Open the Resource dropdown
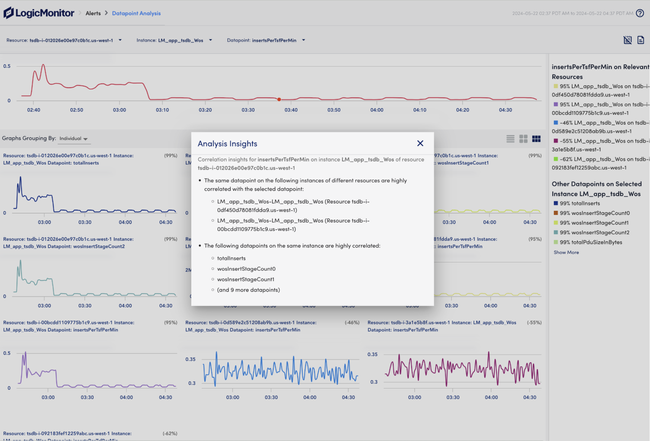The height and width of the screenshot is (441, 650). point(64,40)
